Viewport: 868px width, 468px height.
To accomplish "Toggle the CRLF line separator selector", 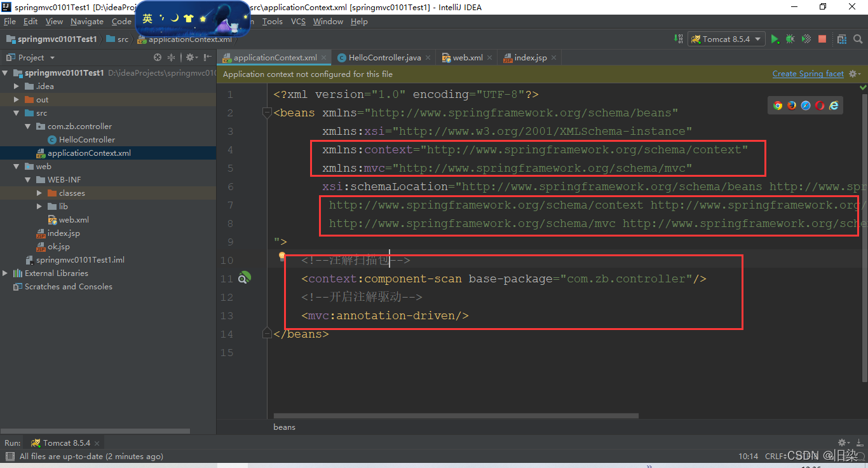I will pos(773,456).
